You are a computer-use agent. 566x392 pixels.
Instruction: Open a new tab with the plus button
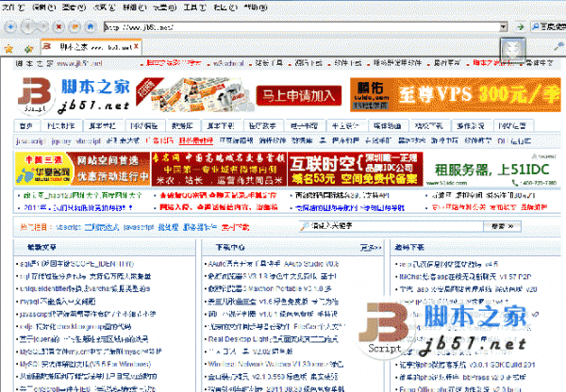tap(10, 26)
